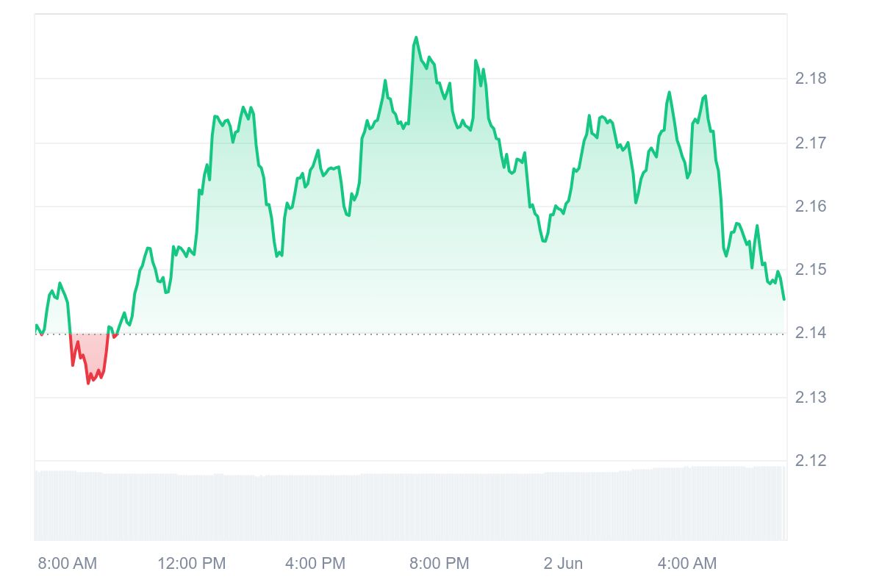
Task: Click the 2.13 price axis label
Action: click(810, 398)
